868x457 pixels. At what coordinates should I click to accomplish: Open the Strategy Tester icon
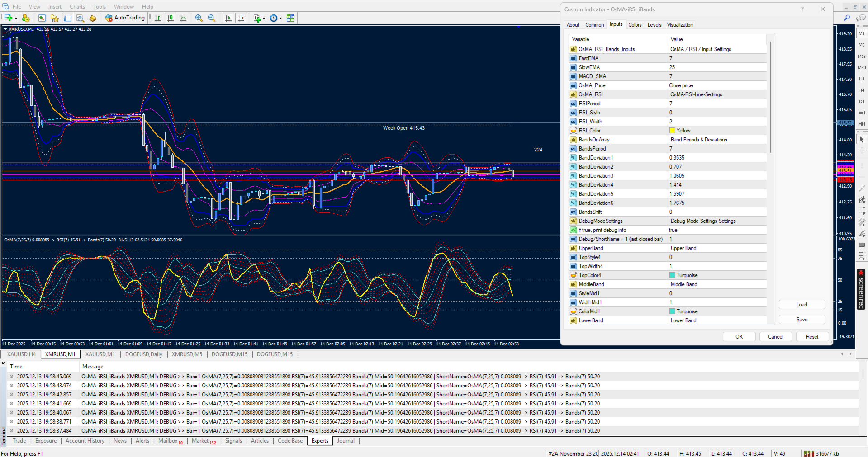[80, 18]
